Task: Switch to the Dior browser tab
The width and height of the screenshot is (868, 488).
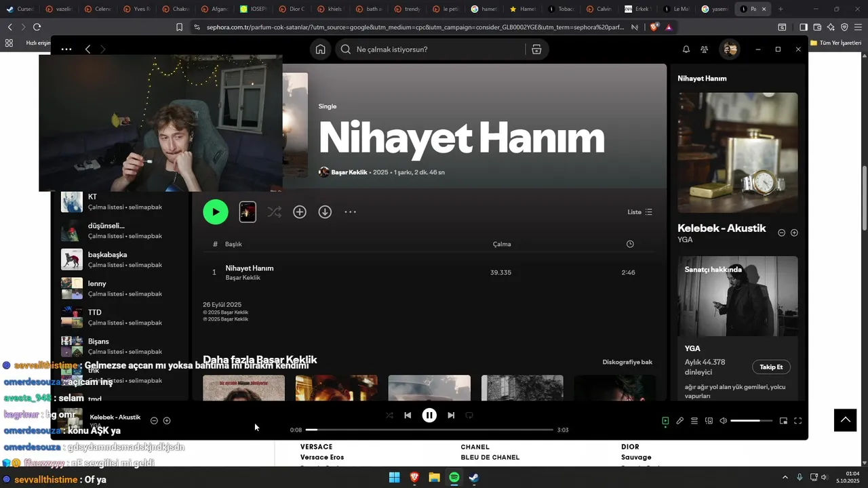Action: pyautogui.click(x=292, y=9)
